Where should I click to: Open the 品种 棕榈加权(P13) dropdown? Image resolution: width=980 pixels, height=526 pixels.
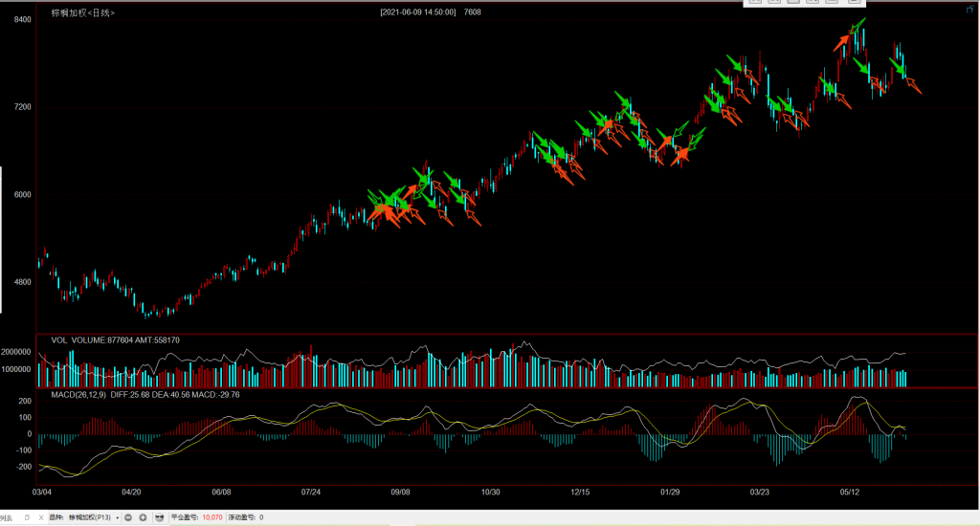(92, 517)
